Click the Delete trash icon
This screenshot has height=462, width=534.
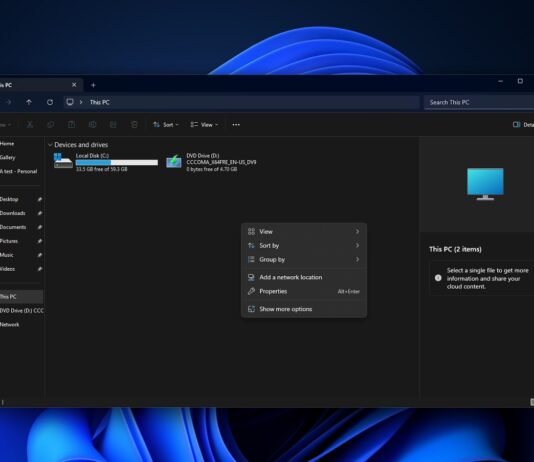[x=134, y=125]
